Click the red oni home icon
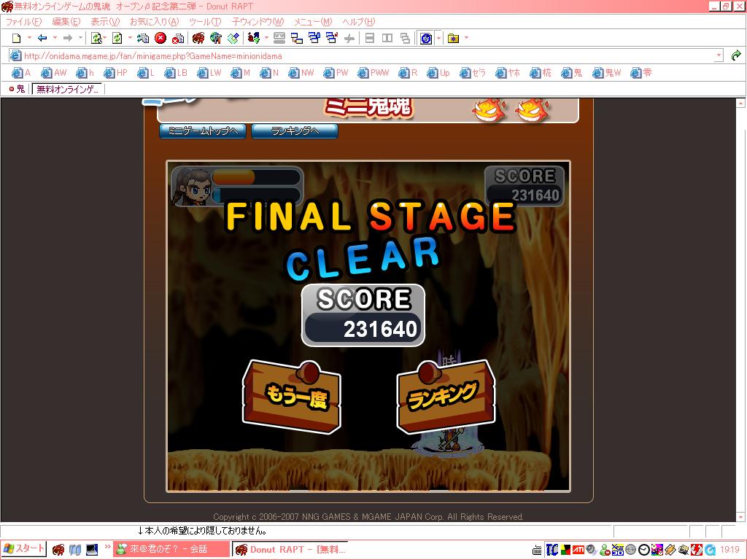Viewport: 747px width, 560px height. coord(198,38)
